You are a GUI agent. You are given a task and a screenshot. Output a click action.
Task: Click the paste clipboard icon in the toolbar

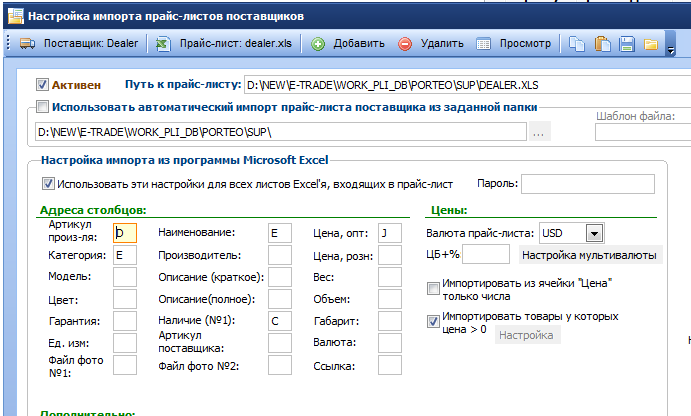click(x=602, y=44)
